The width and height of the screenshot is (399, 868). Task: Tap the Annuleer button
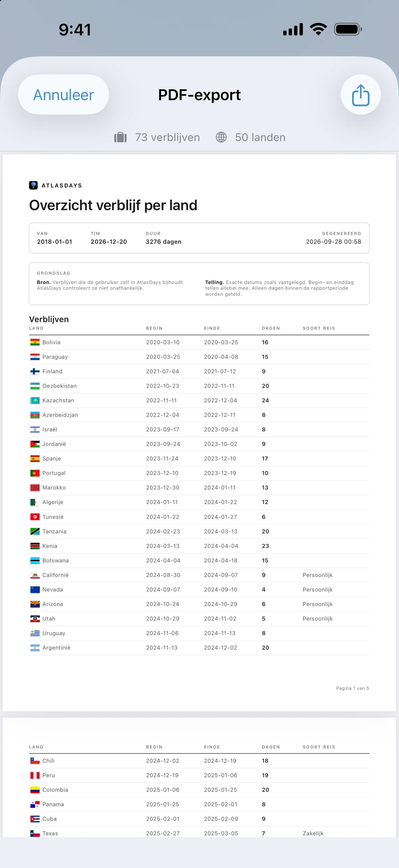(x=63, y=95)
